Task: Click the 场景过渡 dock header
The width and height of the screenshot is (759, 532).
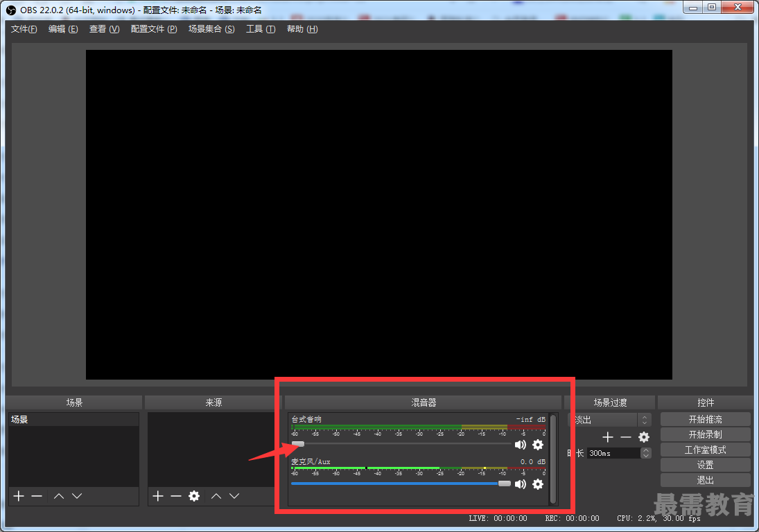Action: coord(610,402)
